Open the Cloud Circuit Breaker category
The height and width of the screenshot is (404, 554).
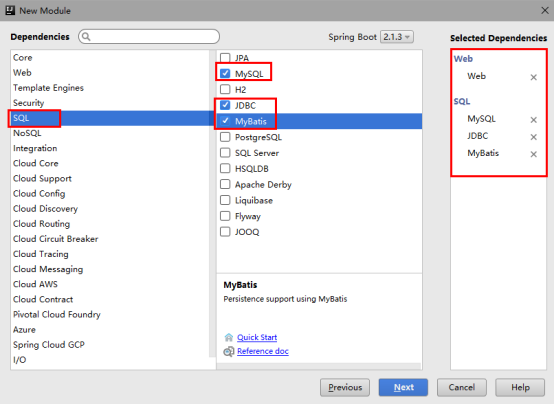pos(110,239)
